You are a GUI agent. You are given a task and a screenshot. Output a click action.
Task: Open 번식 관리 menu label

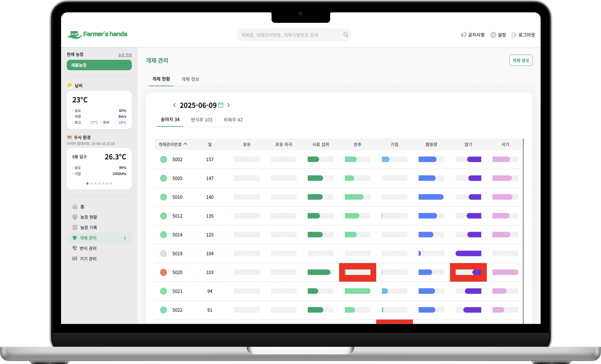click(x=88, y=248)
